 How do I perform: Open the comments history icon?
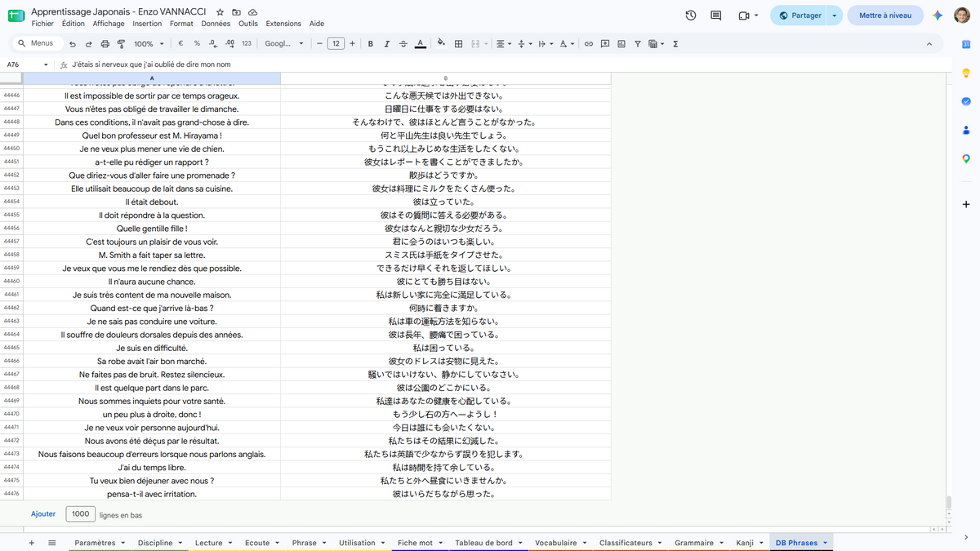click(x=716, y=16)
